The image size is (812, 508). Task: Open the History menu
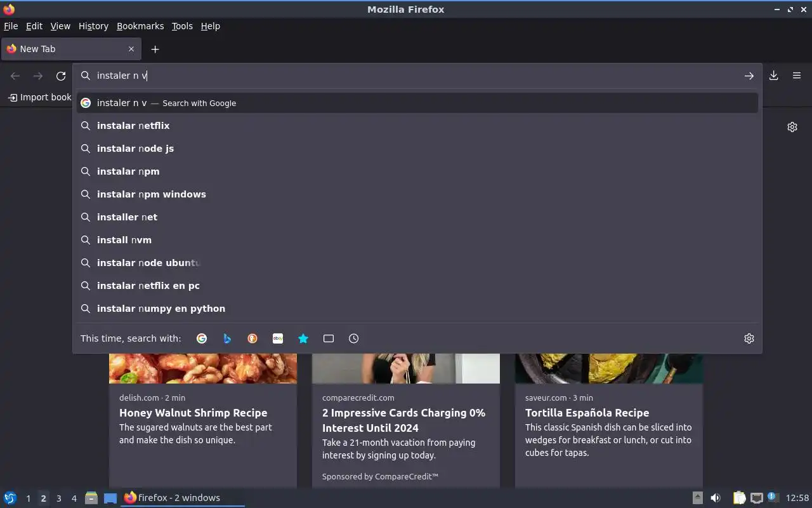coord(93,26)
